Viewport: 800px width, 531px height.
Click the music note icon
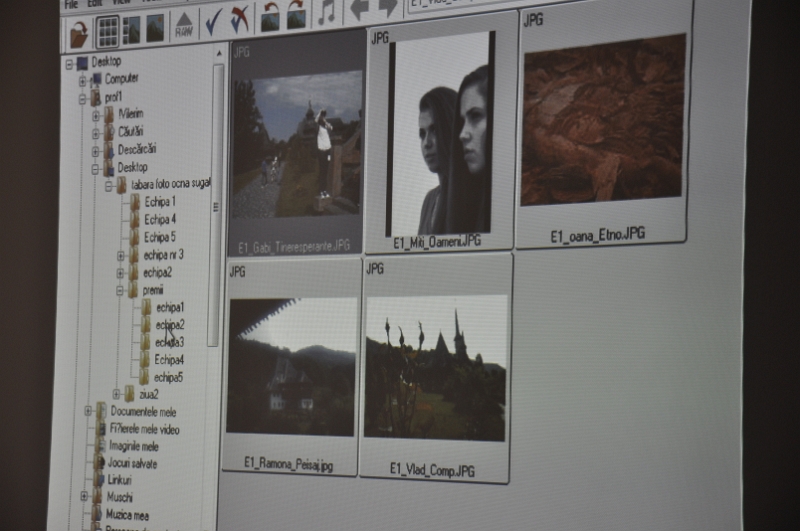(x=327, y=13)
